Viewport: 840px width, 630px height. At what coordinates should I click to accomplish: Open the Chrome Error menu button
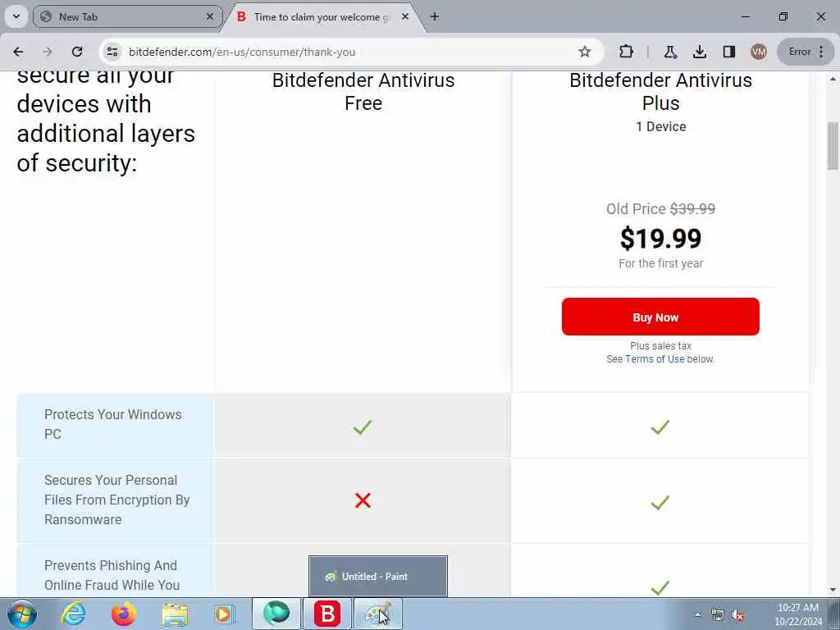click(806, 52)
